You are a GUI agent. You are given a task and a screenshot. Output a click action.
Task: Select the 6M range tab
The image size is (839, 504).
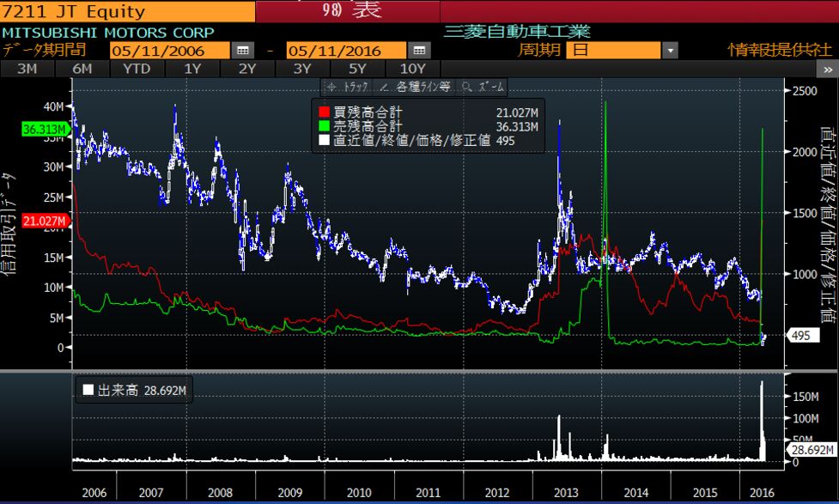click(x=82, y=69)
